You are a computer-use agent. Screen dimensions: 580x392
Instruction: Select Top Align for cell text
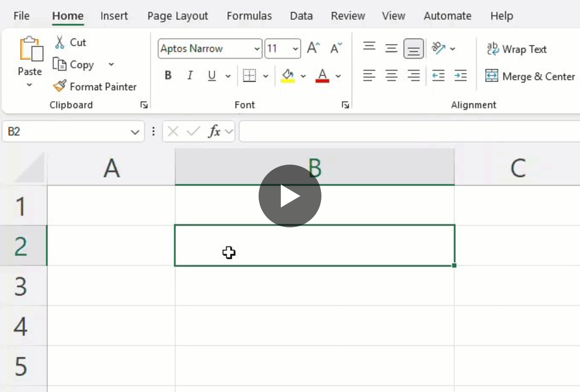[369, 48]
